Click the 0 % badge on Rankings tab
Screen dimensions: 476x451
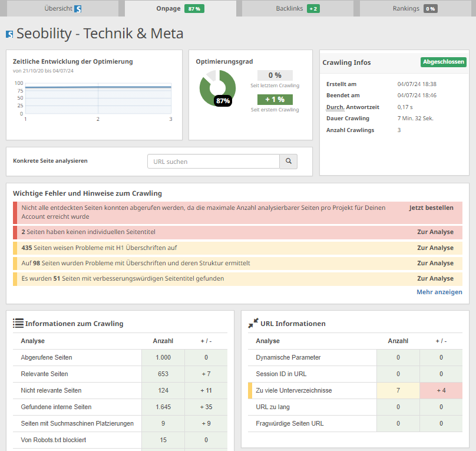[431, 9]
